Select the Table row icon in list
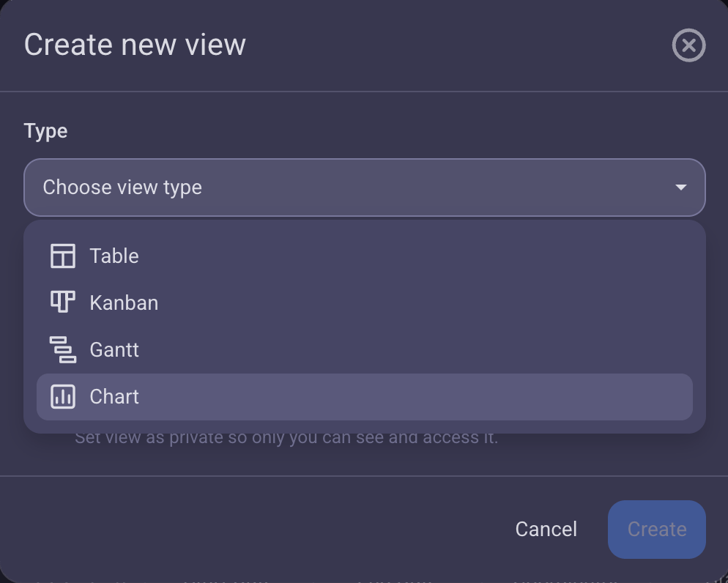 coord(63,256)
